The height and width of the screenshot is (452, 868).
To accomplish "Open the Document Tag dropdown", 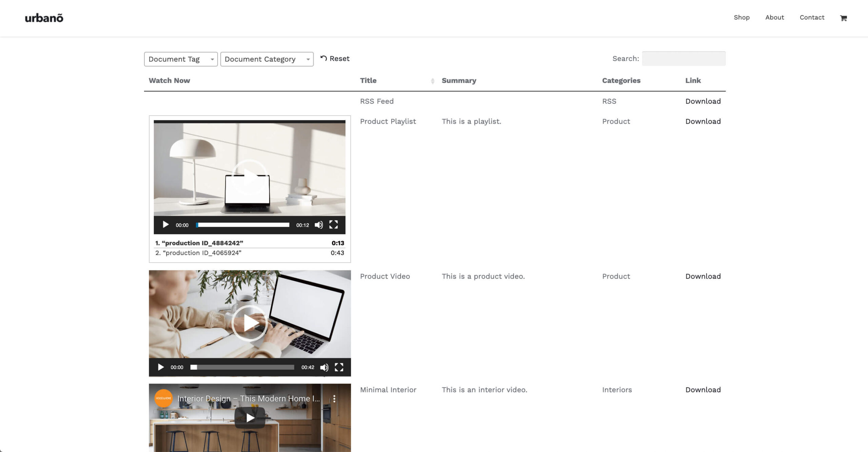I will (181, 59).
